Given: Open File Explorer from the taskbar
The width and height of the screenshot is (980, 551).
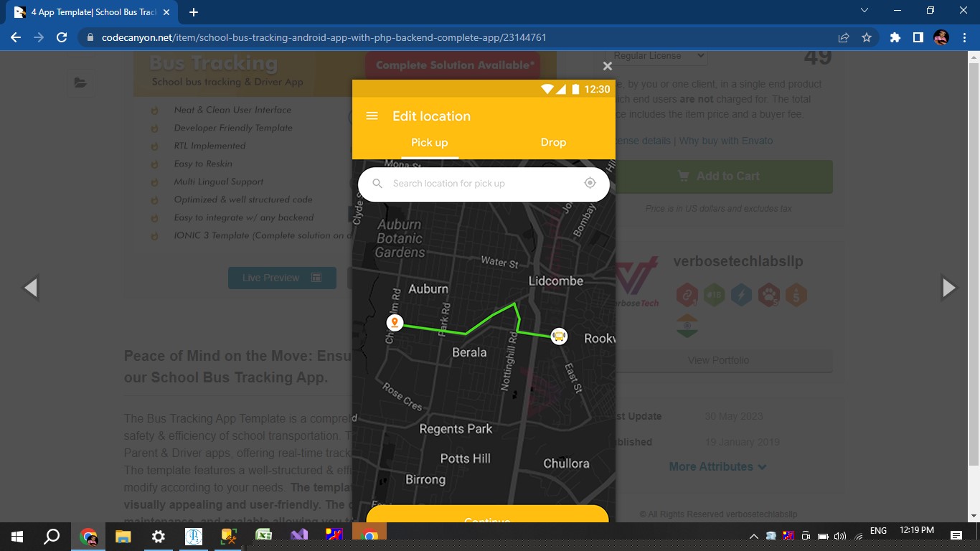Looking at the screenshot, I should 123,536.
